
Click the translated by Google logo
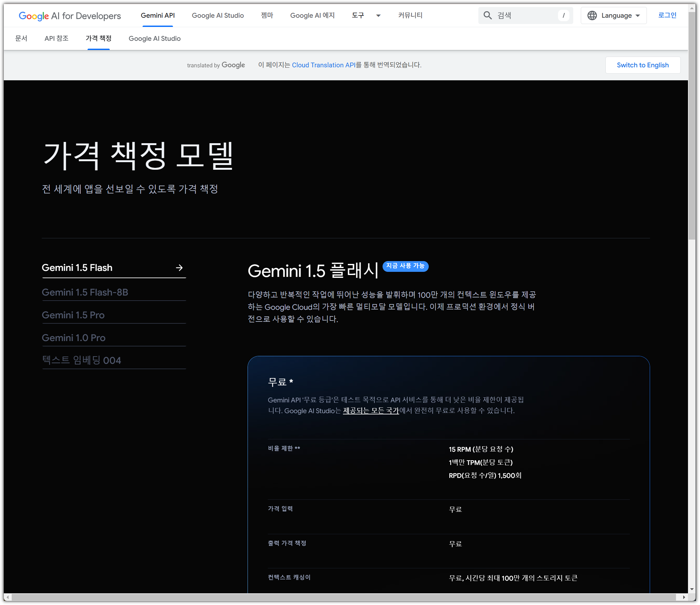click(216, 65)
